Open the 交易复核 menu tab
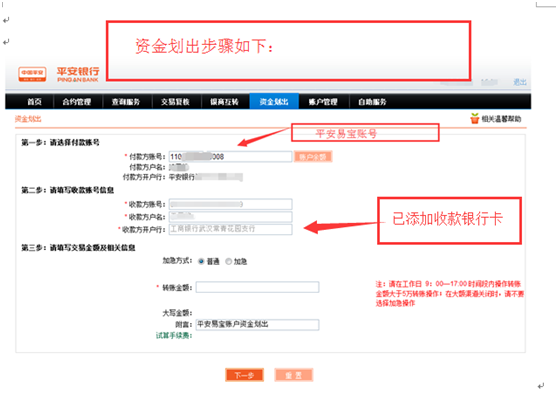 click(175, 102)
